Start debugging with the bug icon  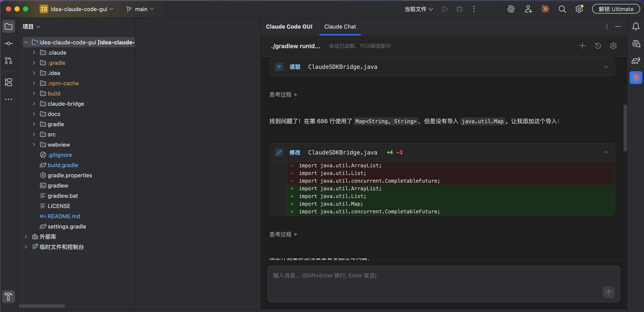[459, 9]
